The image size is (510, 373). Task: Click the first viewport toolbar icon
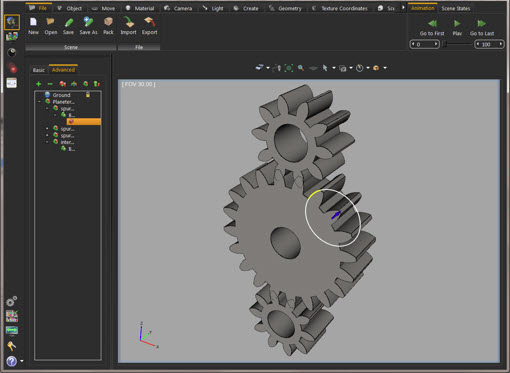coord(259,68)
